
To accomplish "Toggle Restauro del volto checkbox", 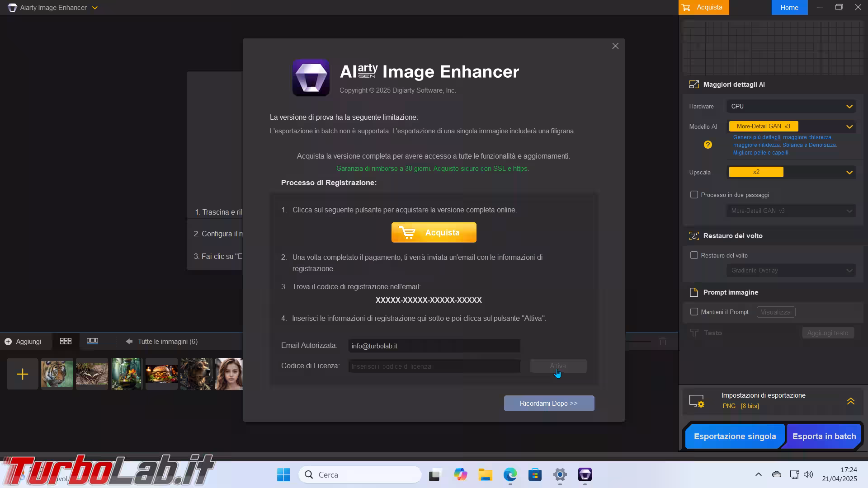I will [x=694, y=255].
